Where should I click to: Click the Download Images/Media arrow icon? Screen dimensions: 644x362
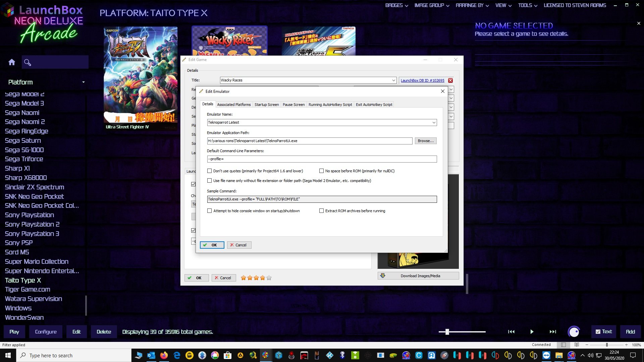(x=383, y=276)
